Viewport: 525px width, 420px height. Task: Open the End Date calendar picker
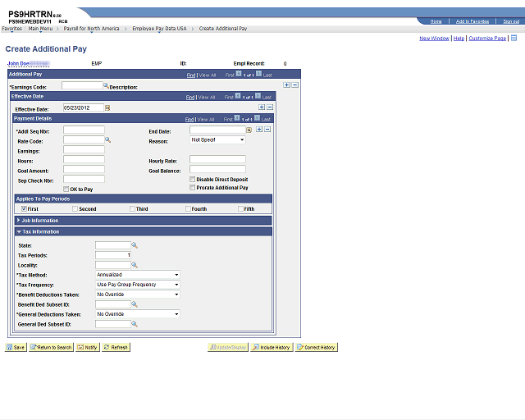249,130
